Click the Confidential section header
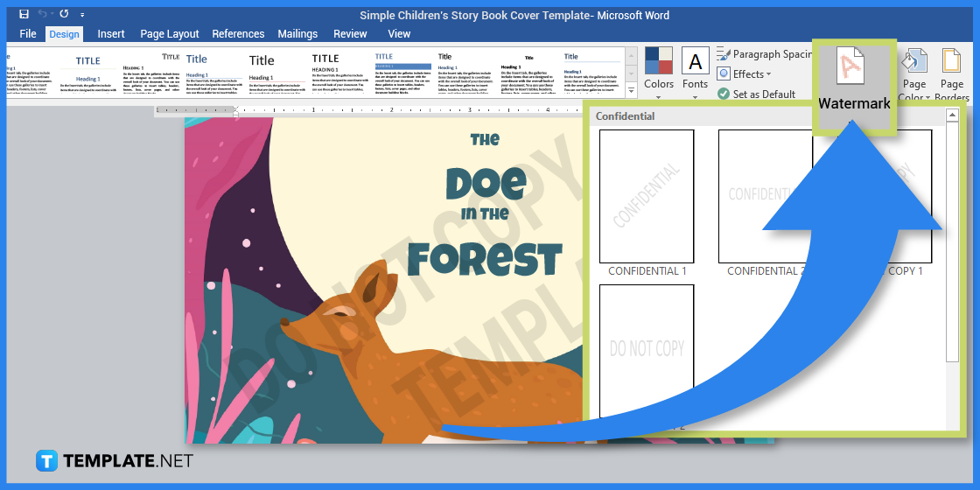 coord(625,116)
